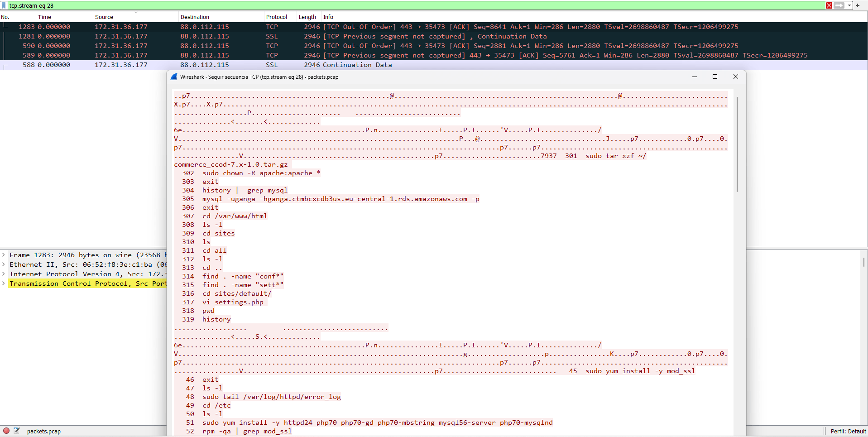Maximize the Seguir secuencia TCP window
Viewport: 868px width, 437px height.
(x=715, y=77)
